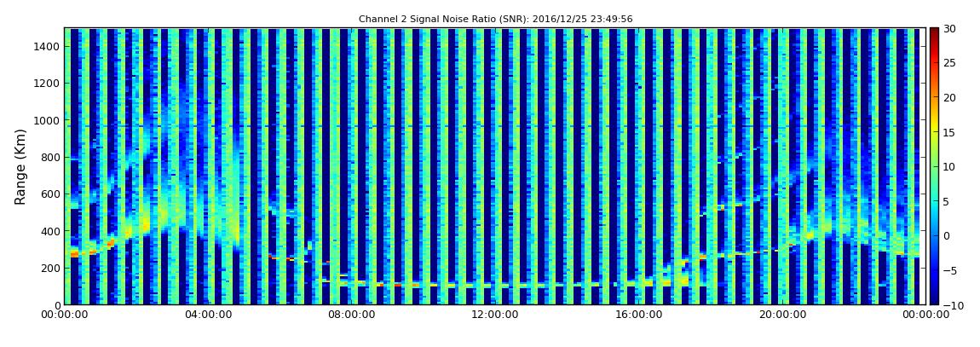Screen dimensions: 980x347
Task: Click the 1200 range tick label
Action: 48,84
